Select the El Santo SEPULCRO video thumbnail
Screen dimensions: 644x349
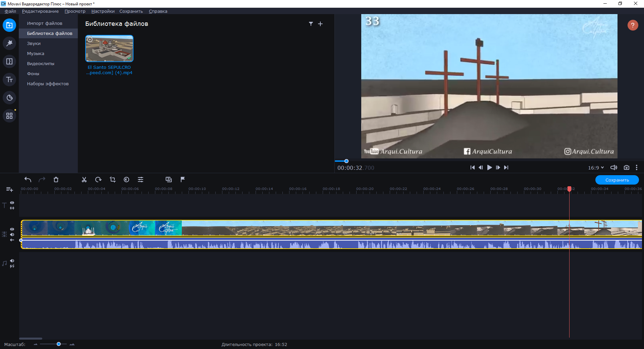[x=109, y=49]
